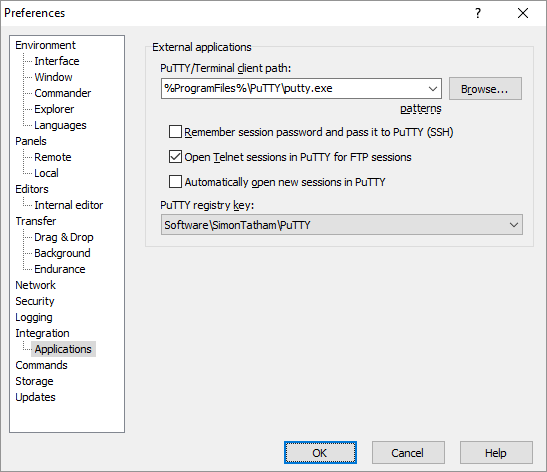The image size is (547, 472).
Task: Click the Cancel button
Action: pos(408,452)
